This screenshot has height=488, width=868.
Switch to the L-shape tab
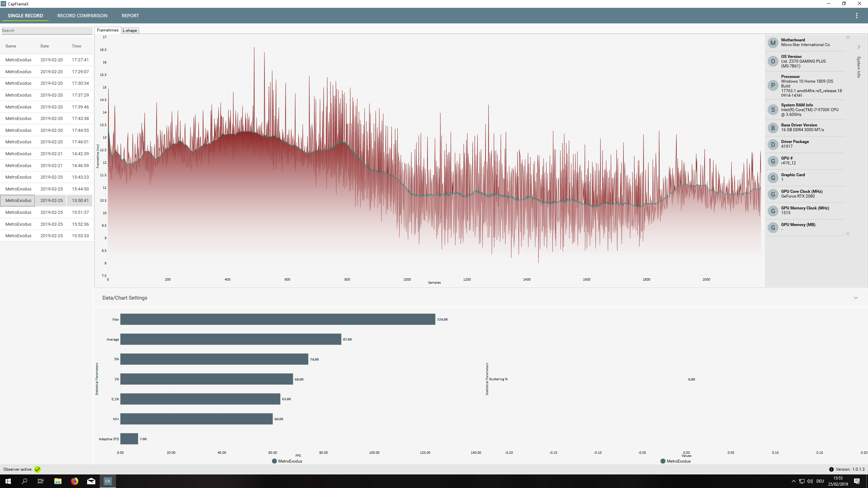coord(130,30)
